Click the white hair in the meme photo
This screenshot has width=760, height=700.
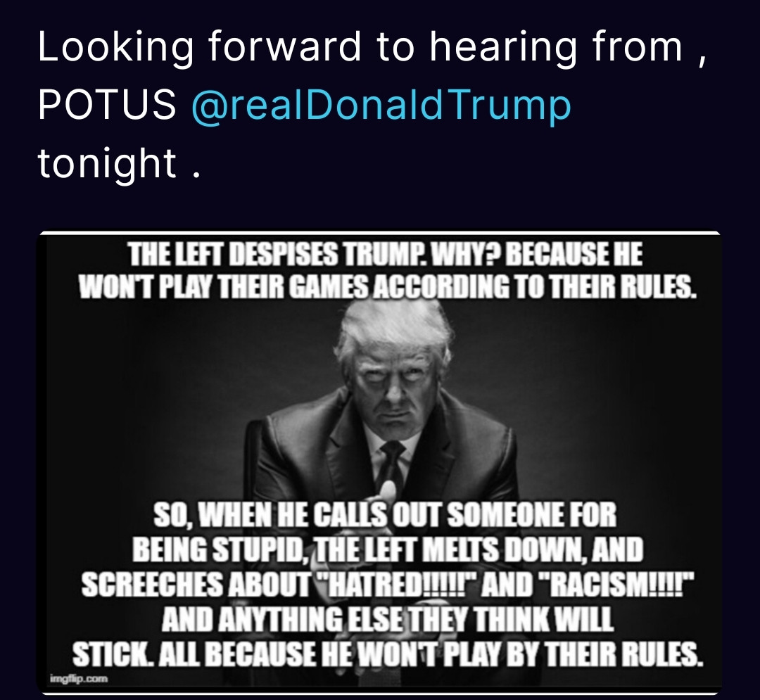click(395, 324)
